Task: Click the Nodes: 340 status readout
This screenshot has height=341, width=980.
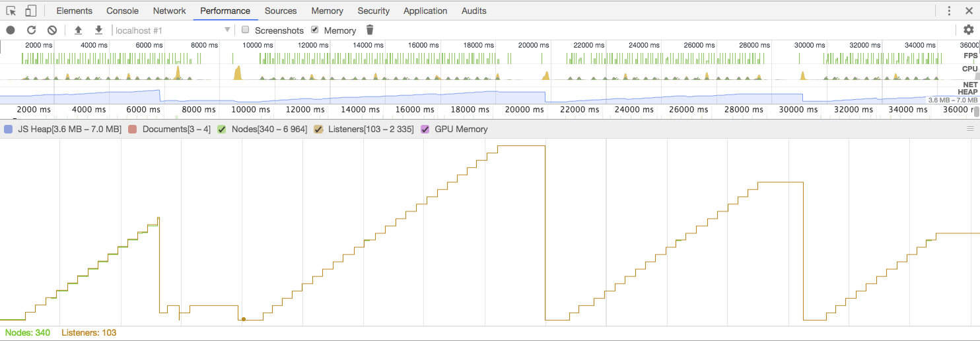Action: [28, 333]
